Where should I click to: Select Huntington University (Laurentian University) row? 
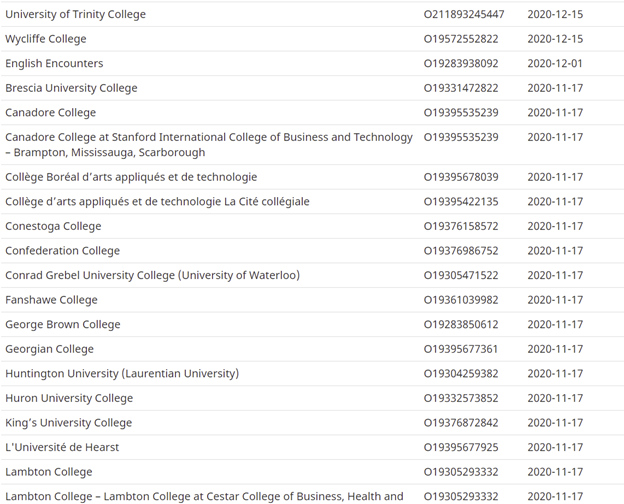[x=312, y=373]
